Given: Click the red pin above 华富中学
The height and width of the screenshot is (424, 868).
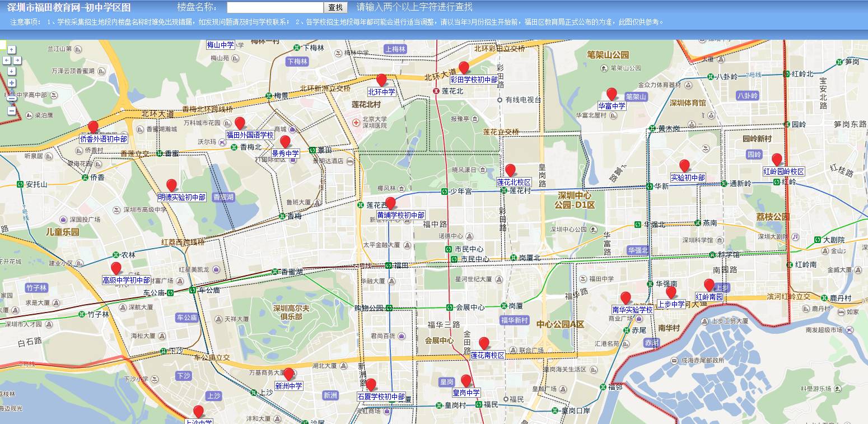Looking at the screenshot, I should point(612,94).
